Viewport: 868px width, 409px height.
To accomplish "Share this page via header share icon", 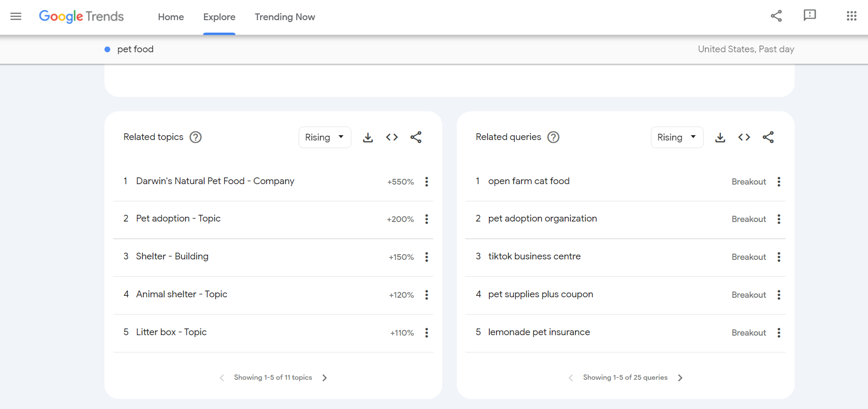I will [x=776, y=16].
